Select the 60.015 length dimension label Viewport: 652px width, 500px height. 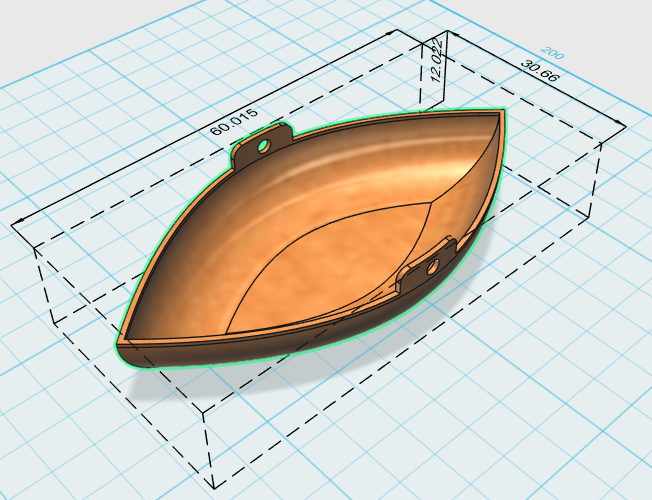[234, 122]
